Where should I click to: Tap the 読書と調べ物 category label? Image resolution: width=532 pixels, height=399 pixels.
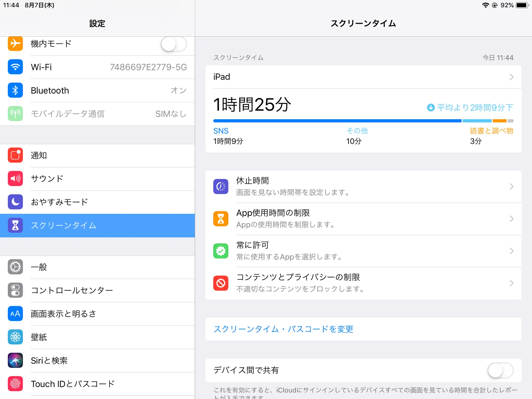point(492,131)
